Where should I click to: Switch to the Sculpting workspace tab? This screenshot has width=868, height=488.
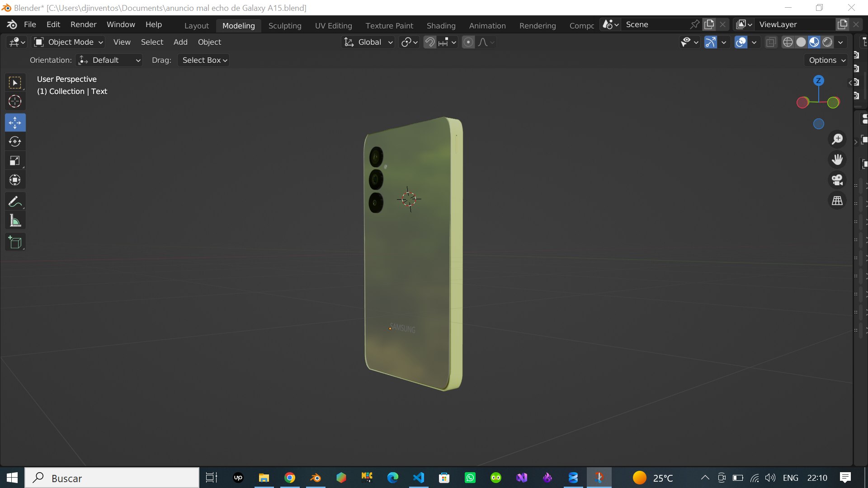285,25
